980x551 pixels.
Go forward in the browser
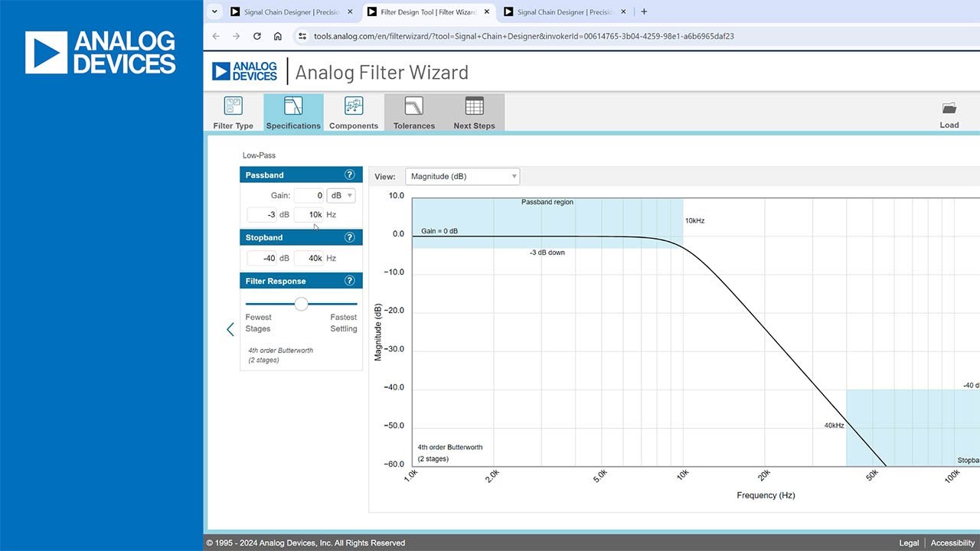236,36
